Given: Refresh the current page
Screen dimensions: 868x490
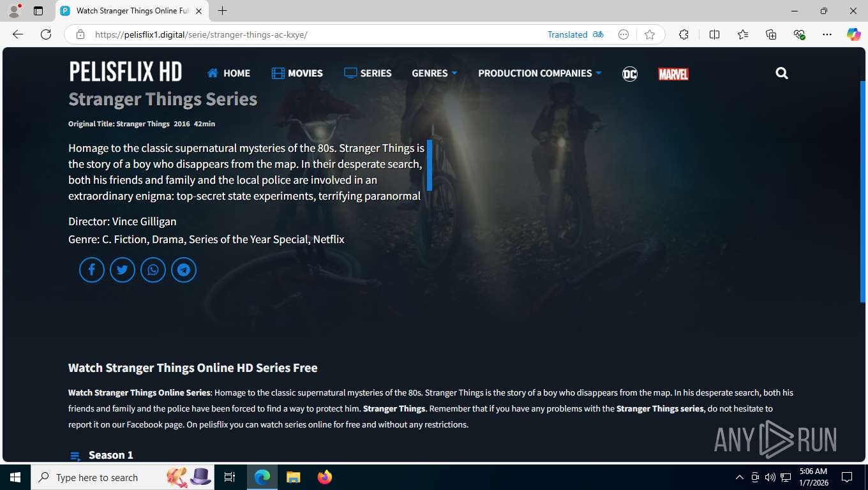Looking at the screenshot, I should (x=46, y=34).
